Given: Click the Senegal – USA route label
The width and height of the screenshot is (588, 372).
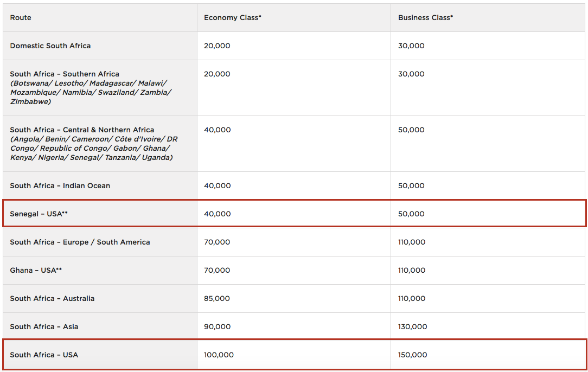Looking at the screenshot, I should coord(39,214).
